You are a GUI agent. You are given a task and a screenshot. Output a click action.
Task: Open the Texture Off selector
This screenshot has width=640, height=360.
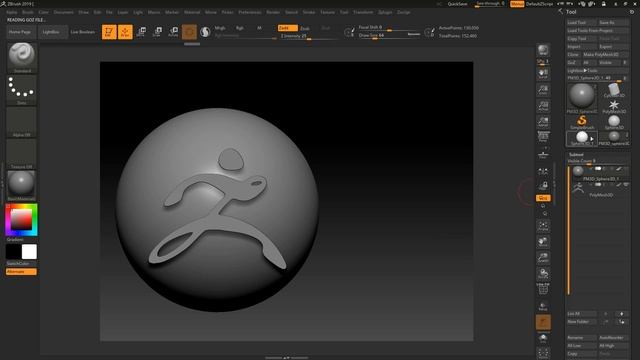coord(22,154)
